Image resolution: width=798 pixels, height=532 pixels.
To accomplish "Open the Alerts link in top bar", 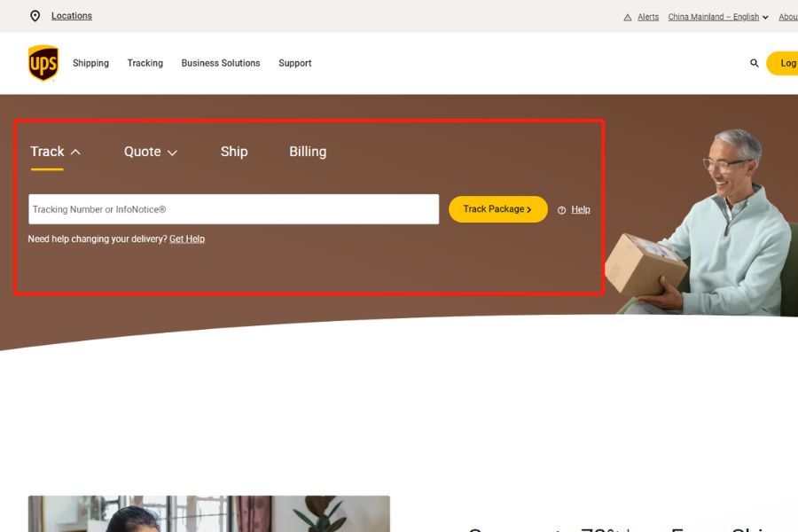I will click(x=648, y=17).
